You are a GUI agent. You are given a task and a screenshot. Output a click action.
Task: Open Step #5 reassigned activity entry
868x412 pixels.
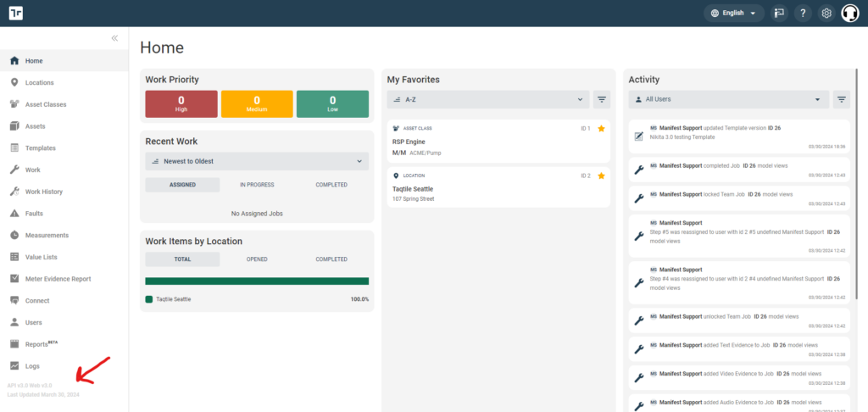click(x=739, y=236)
